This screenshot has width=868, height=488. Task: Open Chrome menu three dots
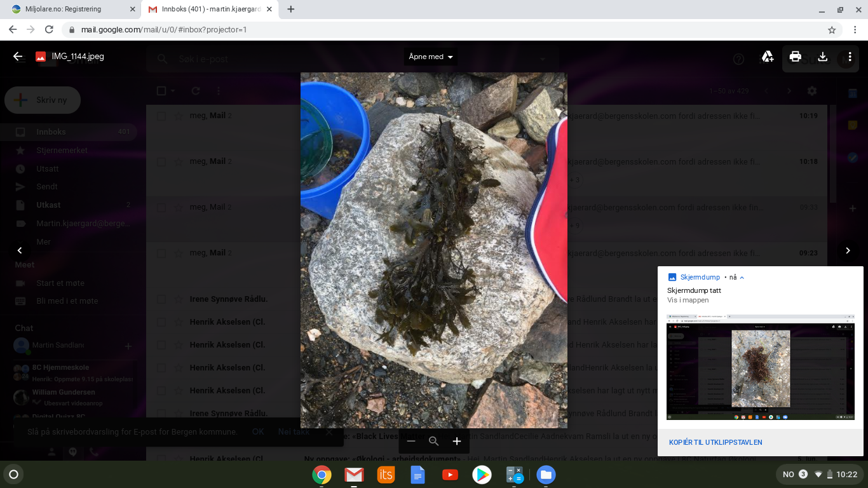coord(855,29)
